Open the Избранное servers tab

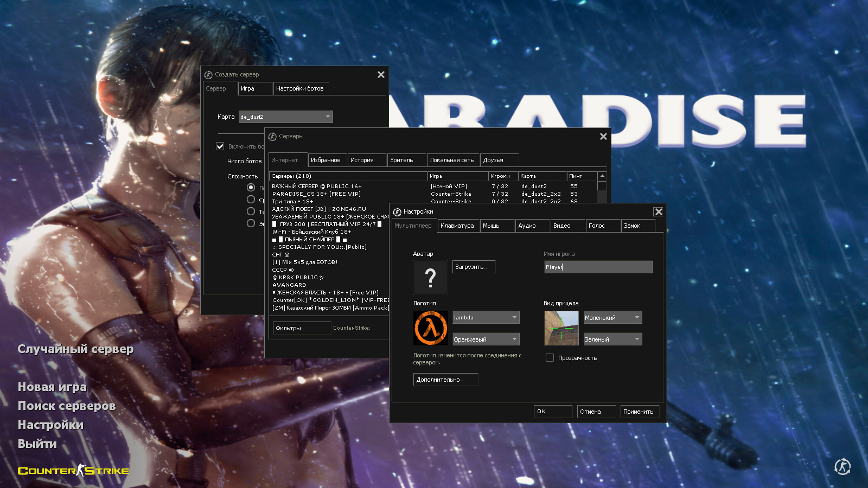pyautogui.click(x=325, y=160)
